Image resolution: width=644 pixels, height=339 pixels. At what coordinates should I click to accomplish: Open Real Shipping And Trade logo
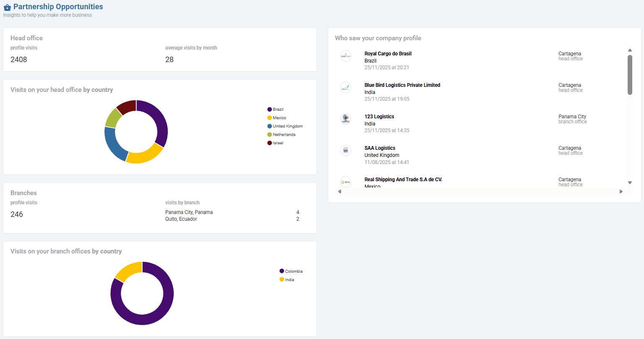346,182
